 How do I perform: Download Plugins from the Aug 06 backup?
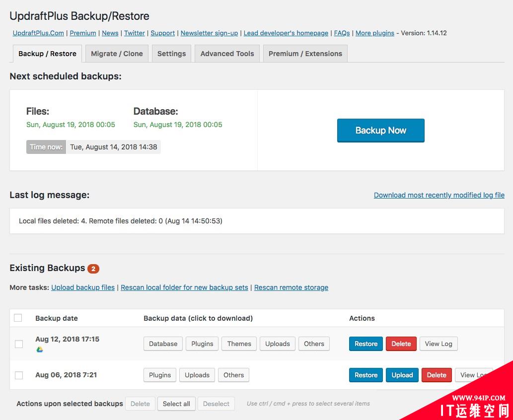click(159, 375)
